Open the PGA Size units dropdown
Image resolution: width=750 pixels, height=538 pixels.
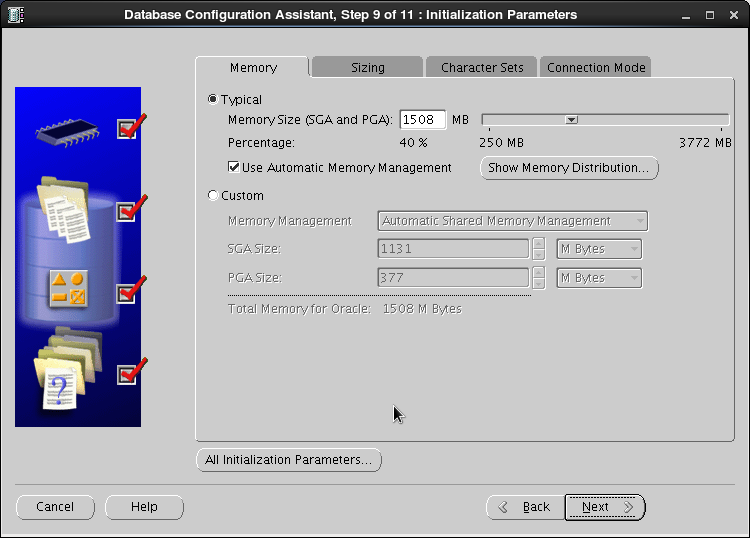click(599, 278)
